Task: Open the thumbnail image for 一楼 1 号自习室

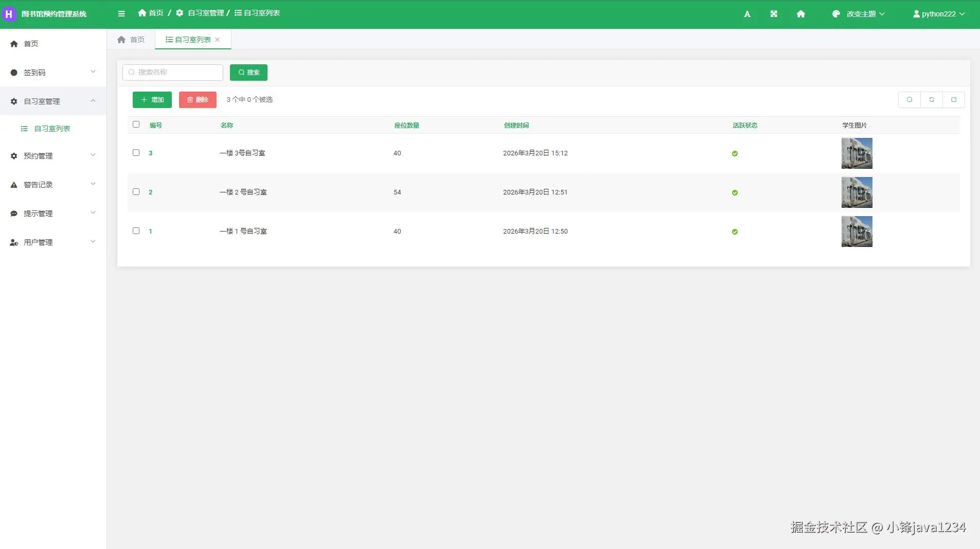Action: point(857,232)
